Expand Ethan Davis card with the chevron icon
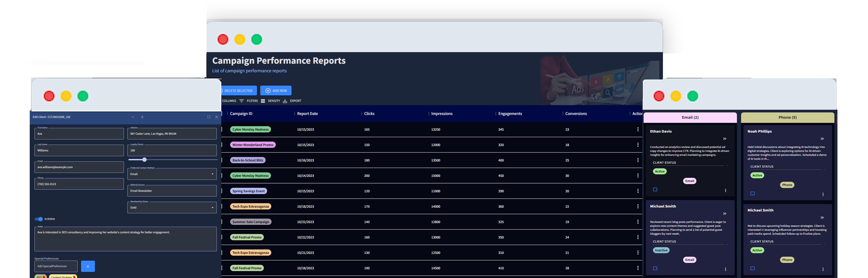868x278 pixels. tap(725, 138)
